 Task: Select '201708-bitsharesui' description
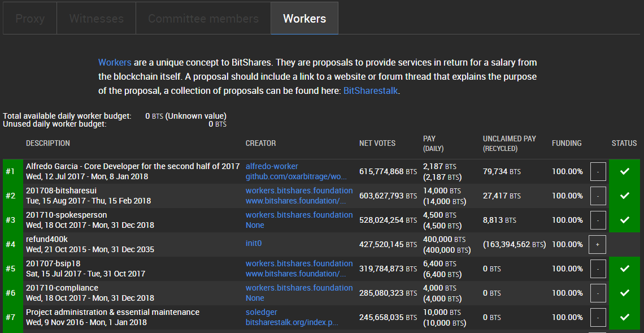click(61, 191)
